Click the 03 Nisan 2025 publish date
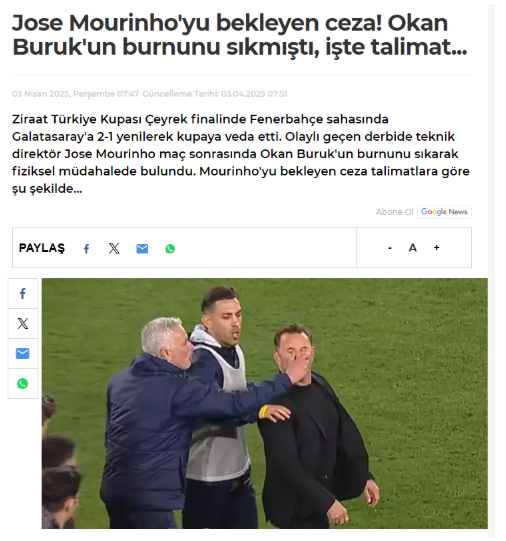 [x=76, y=94]
